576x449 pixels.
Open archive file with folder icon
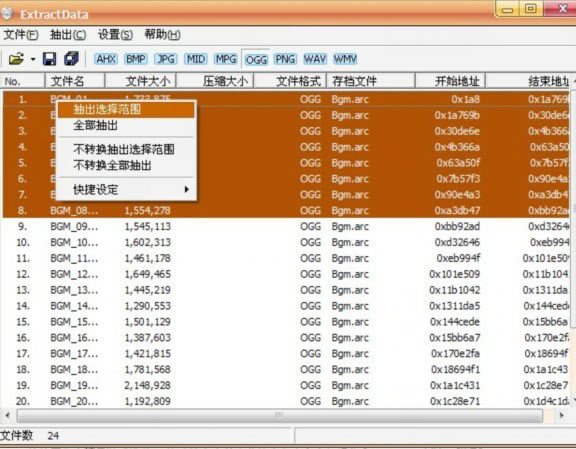pos(16,59)
